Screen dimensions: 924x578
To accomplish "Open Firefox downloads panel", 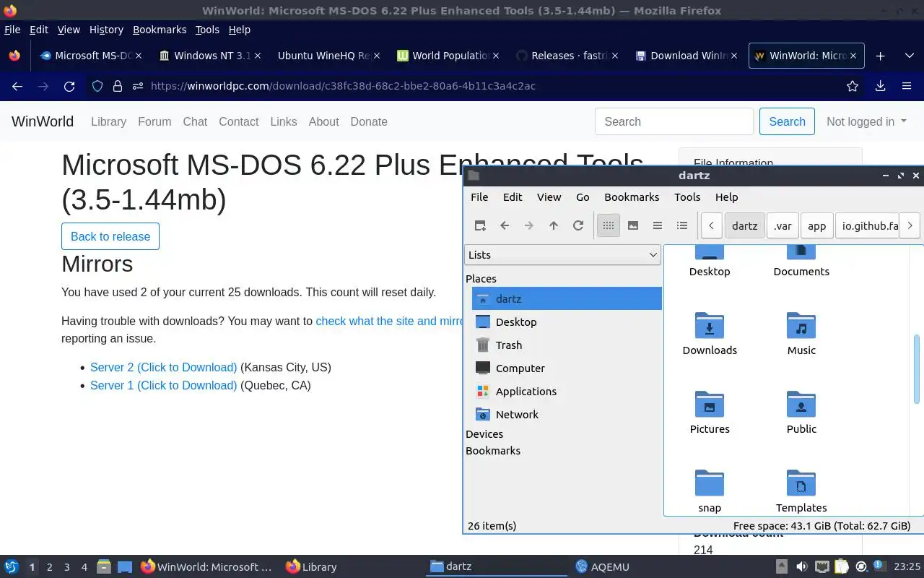I will point(880,86).
